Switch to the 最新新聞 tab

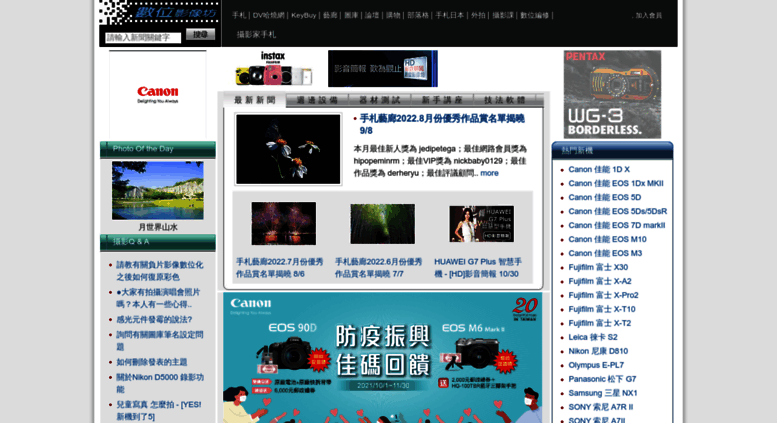(x=254, y=100)
